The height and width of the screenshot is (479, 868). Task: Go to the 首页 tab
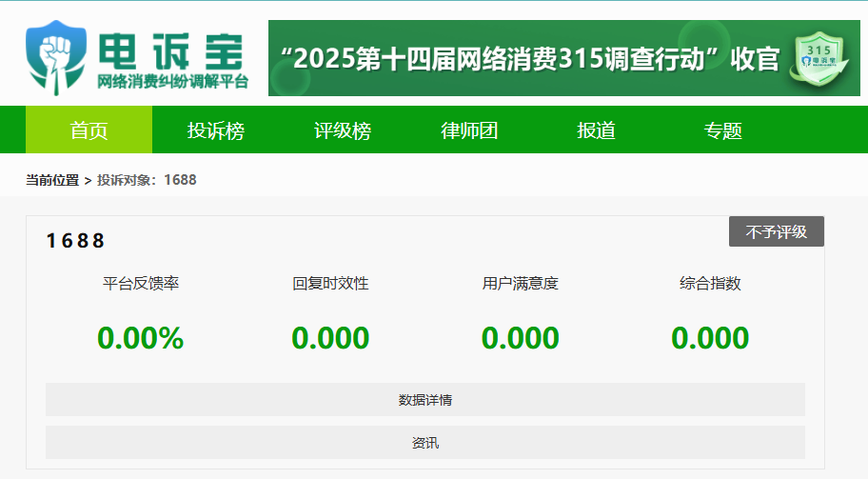[89, 130]
